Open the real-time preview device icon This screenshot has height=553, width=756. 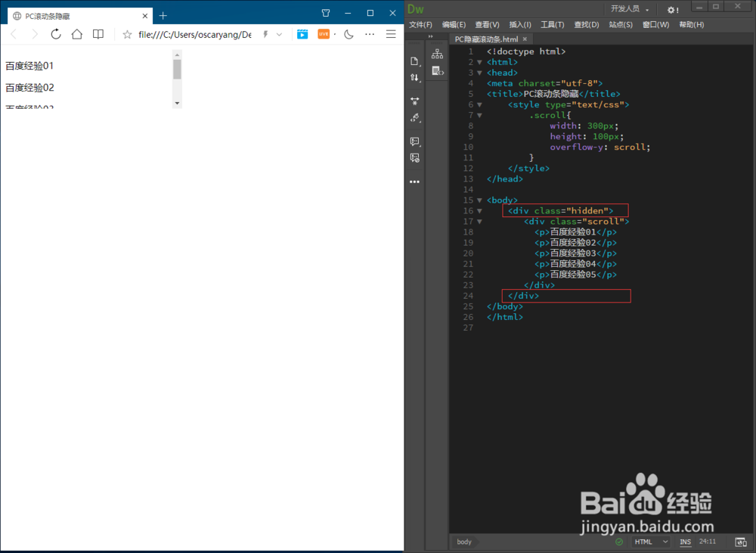[741, 542]
